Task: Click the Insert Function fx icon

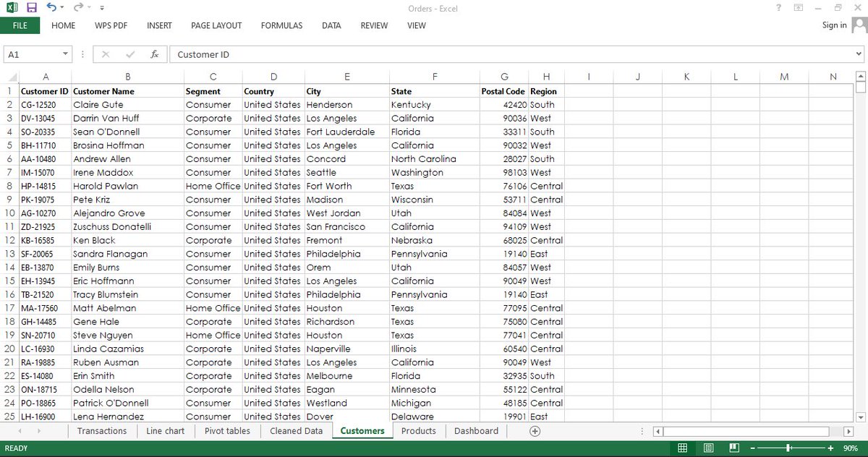Action: pos(154,54)
